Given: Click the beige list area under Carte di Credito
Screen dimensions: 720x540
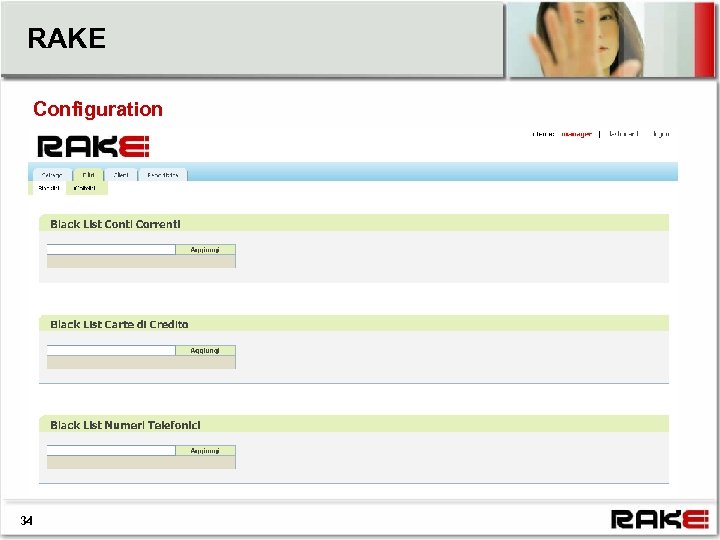Looking at the screenshot, I should (x=141, y=362).
